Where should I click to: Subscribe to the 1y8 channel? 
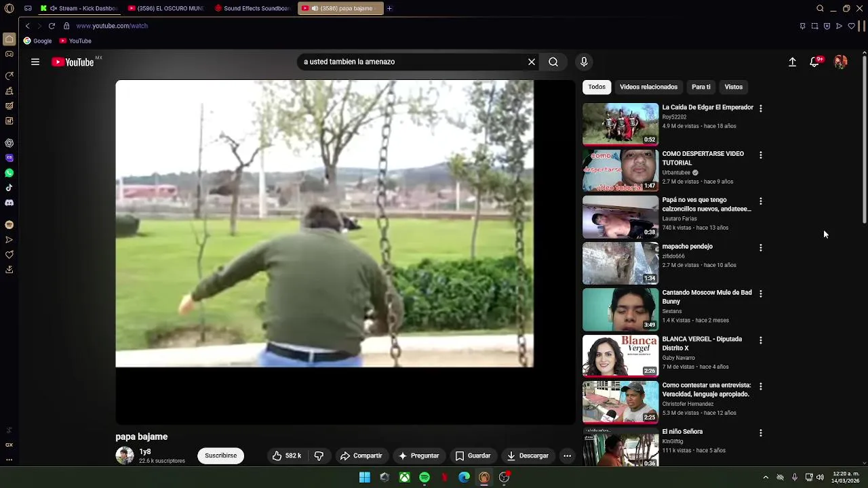[220, 455]
